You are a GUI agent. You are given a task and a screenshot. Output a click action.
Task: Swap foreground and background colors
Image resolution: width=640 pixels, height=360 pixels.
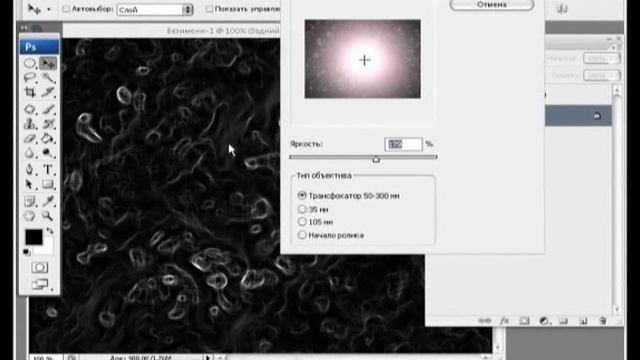tap(50, 231)
